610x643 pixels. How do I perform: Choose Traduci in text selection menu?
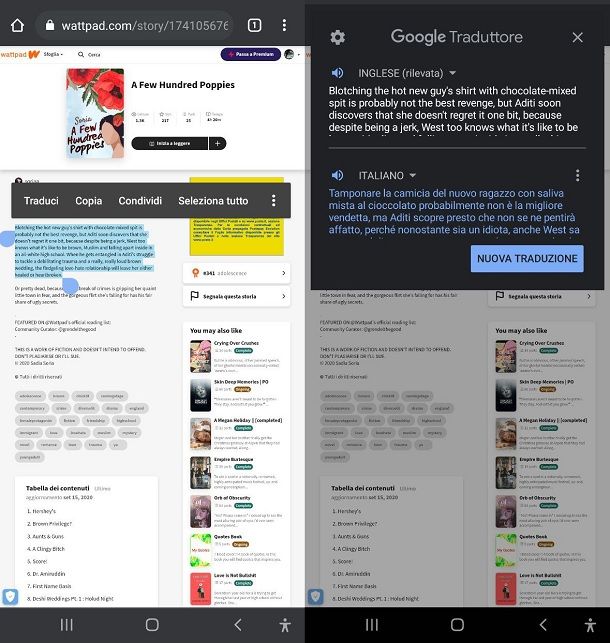point(41,201)
